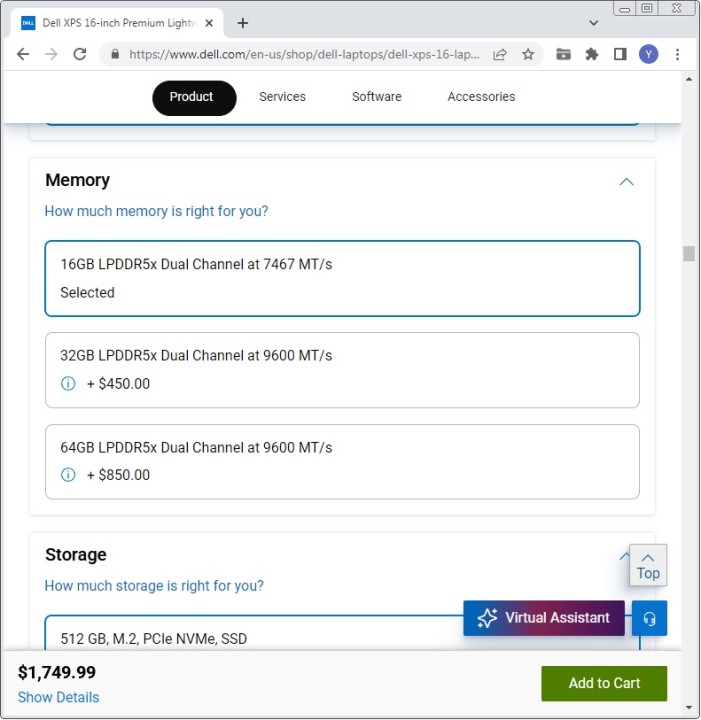
Task: Open the Software tab
Action: click(x=376, y=97)
